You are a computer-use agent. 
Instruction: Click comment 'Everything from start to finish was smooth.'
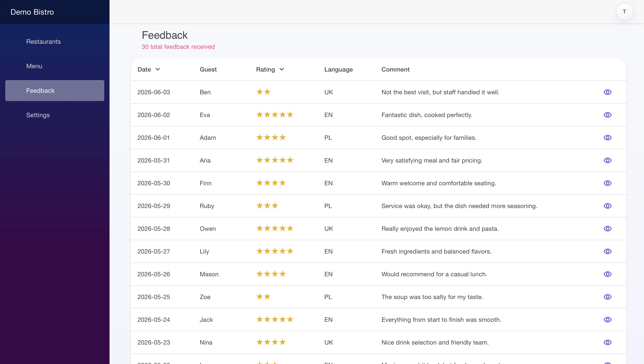coord(441,320)
